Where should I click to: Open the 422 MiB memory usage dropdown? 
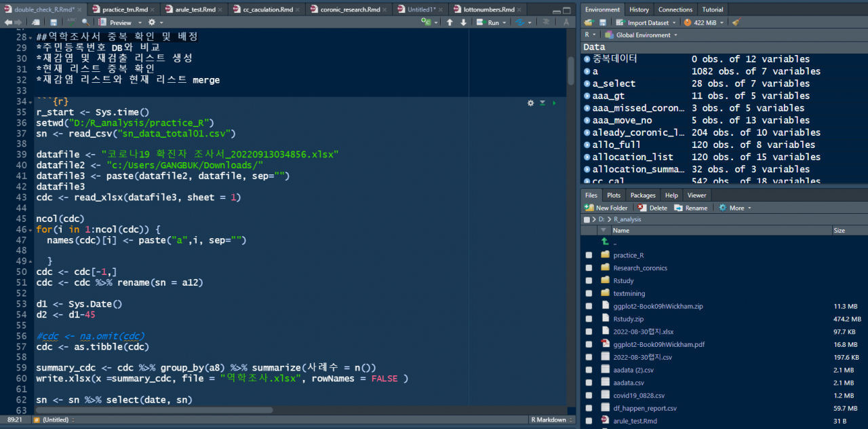pyautogui.click(x=703, y=22)
